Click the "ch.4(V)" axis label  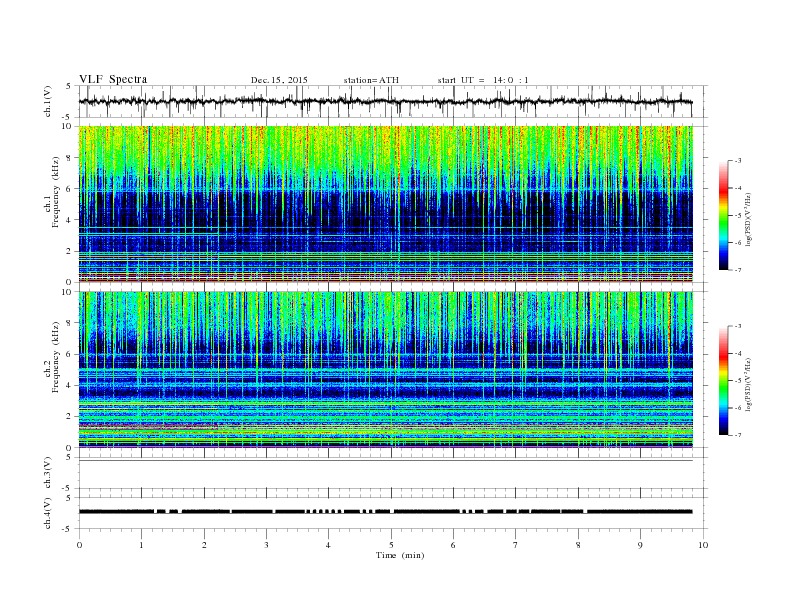pyautogui.click(x=48, y=513)
